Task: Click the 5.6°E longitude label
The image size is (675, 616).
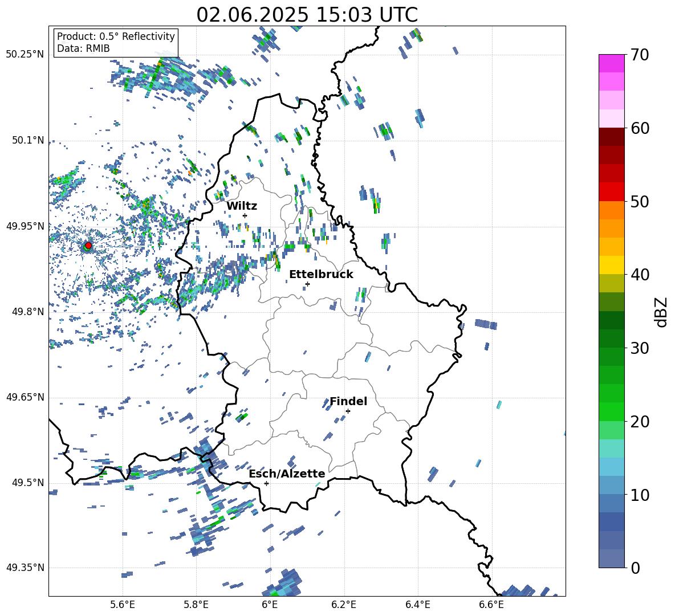Action: click(x=123, y=605)
